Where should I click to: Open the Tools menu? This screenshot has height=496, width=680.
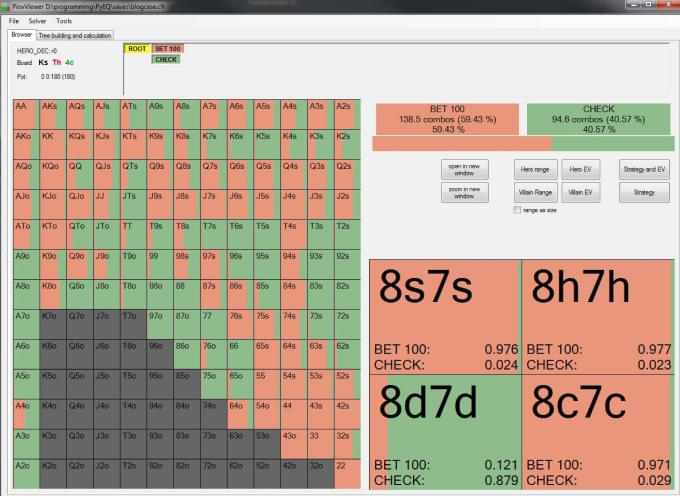click(64, 20)
